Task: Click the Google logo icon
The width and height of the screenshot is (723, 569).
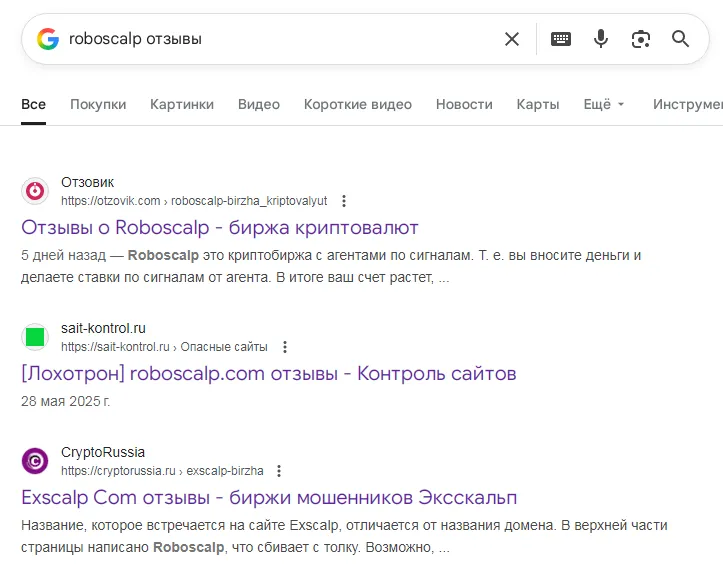Action: tap(48, 39)
